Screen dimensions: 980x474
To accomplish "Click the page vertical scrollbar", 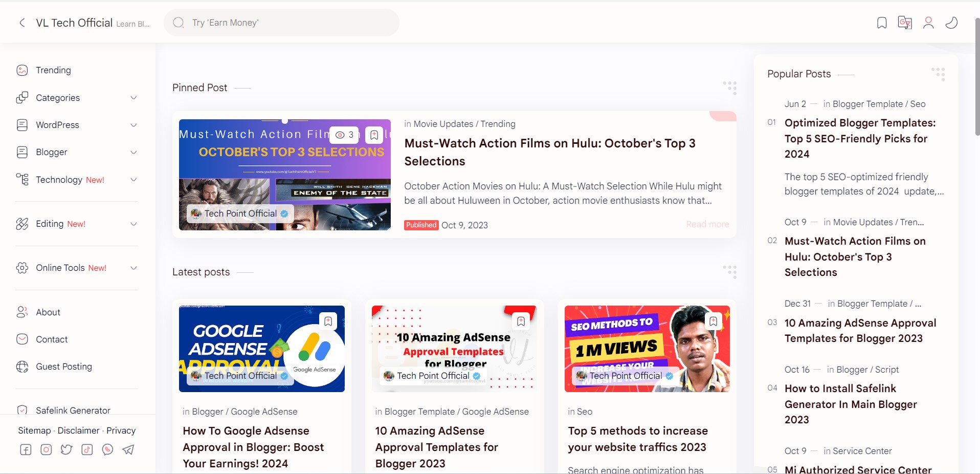I will [977, 77].
